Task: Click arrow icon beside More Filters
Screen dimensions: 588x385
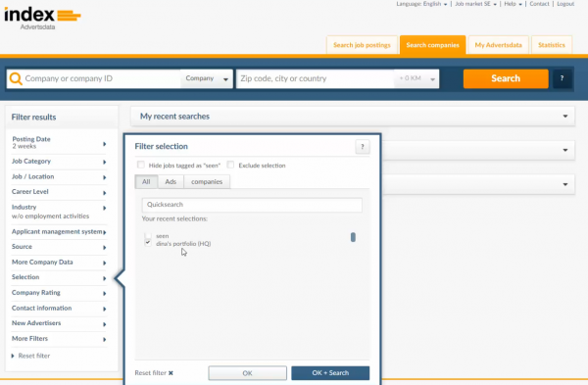Action: pyautogui.click(x=105, y=340)
